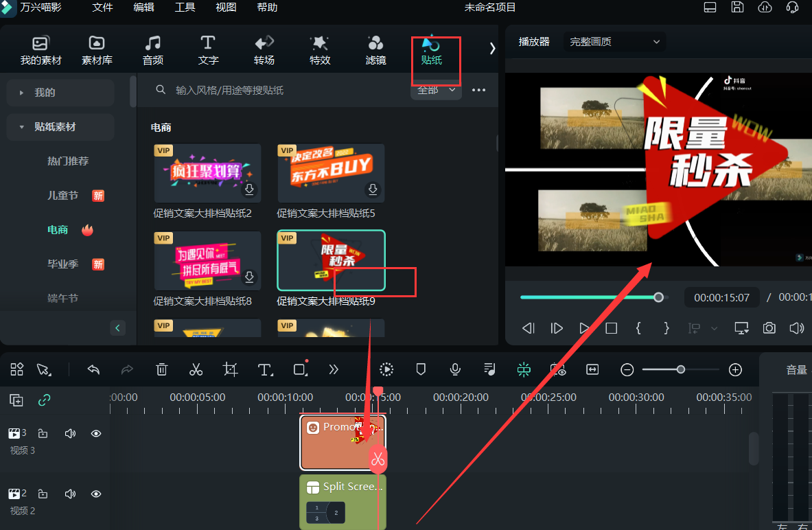Open the 文件 menu
812x530 pixels.
(x=102, y=8)
